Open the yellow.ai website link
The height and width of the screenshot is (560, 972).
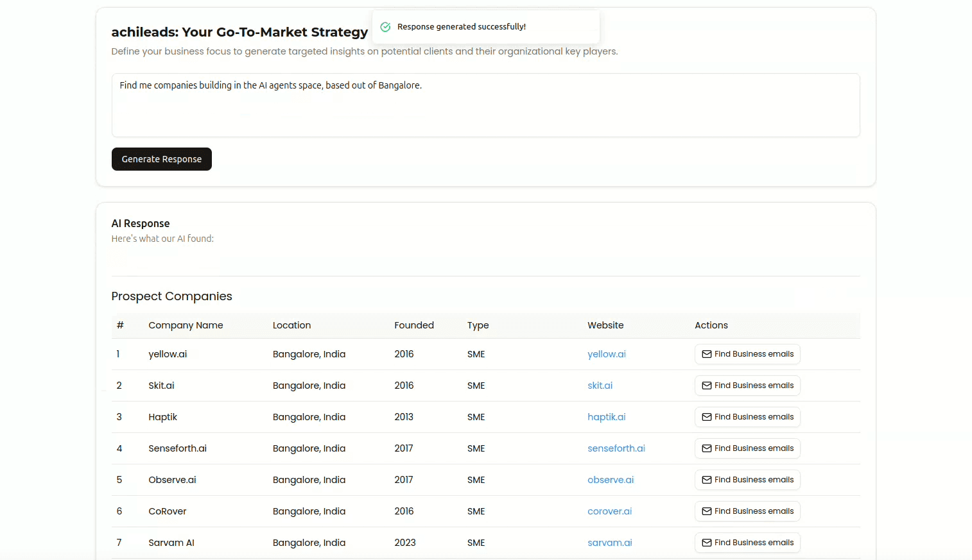click(607, 353)
